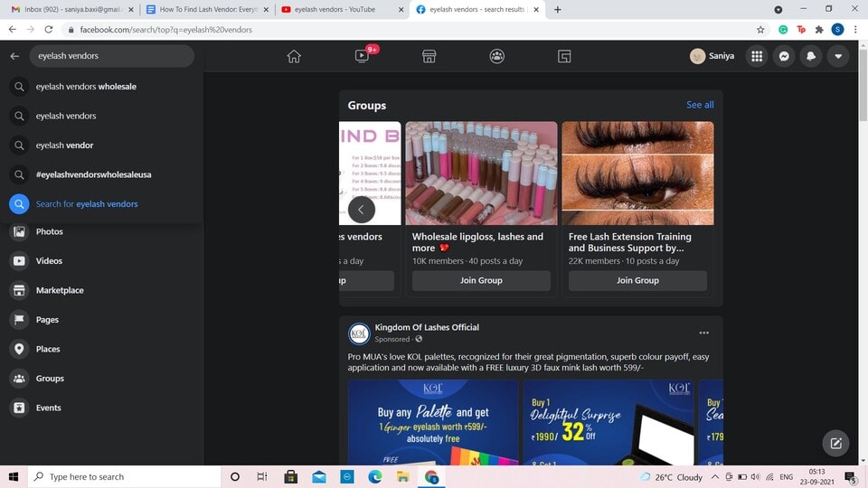Open the Facebook menu grid icon

click(757, 56)
